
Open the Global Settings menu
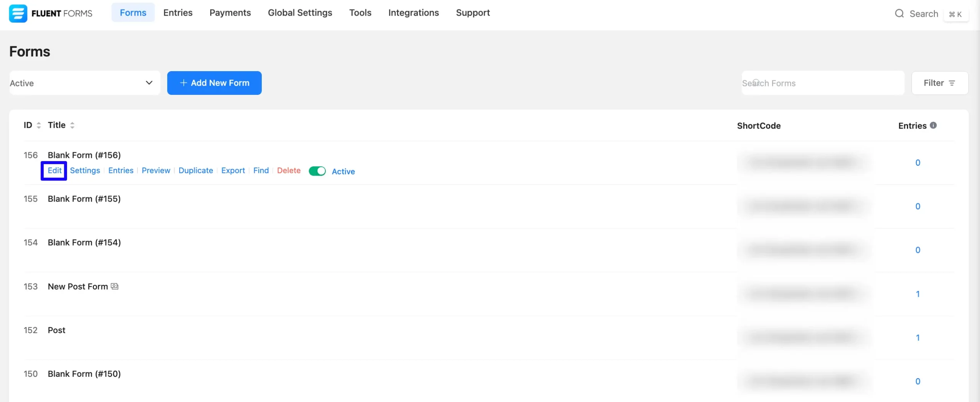[x=300, y=13]
